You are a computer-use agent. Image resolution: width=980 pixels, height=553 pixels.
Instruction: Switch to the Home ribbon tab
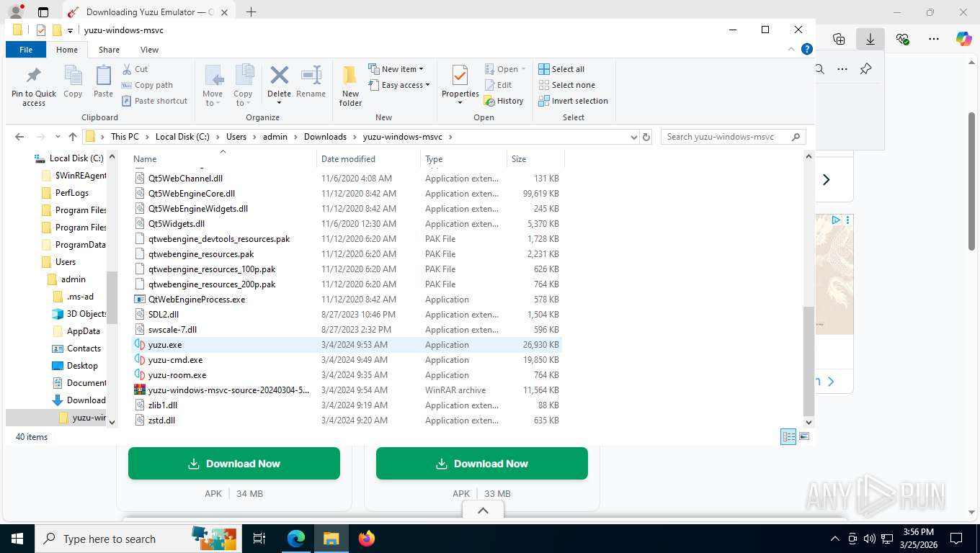[67, 50]
